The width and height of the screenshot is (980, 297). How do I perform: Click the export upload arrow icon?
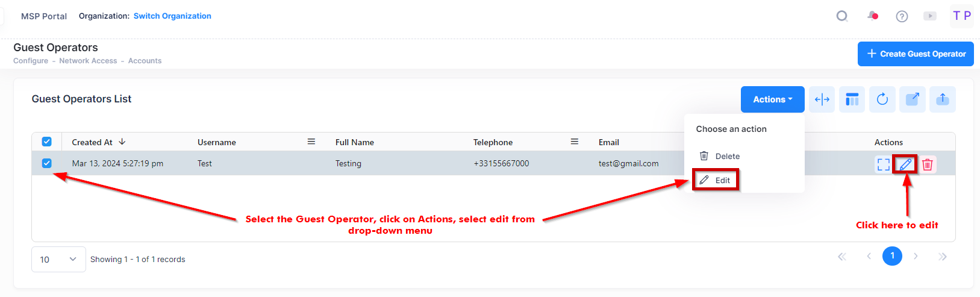pyautogui.click(x=943, y=99)
